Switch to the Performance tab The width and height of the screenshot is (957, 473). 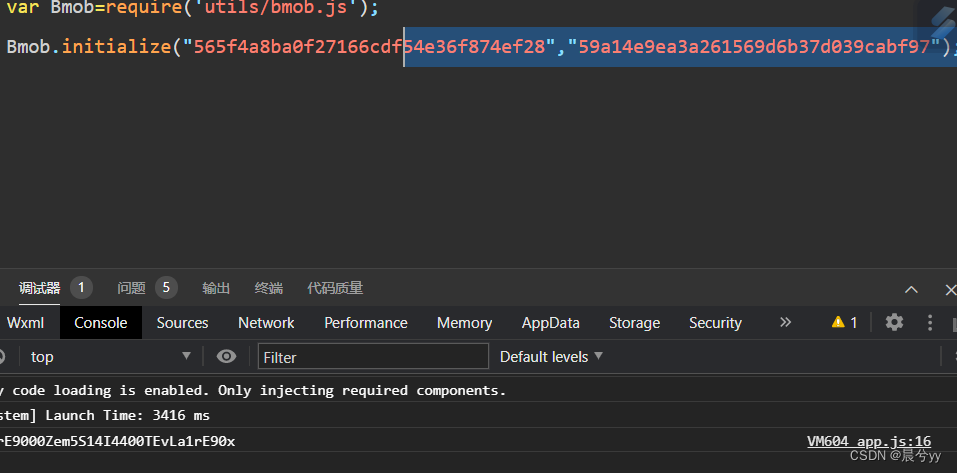click(366, 322)
